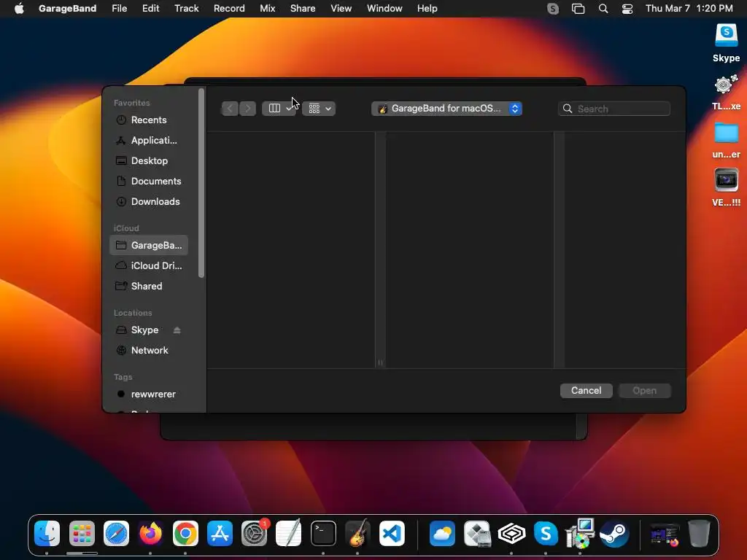Open Launchpad from the Dock

pos(82,533)
